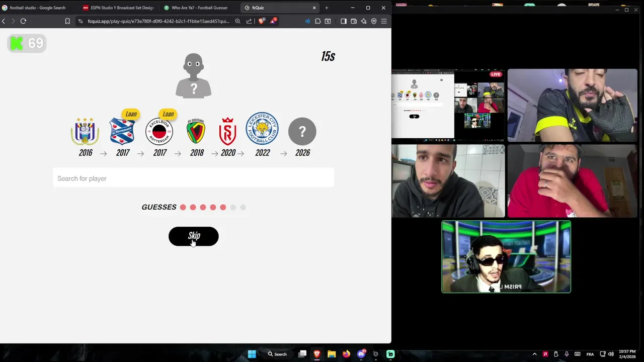Click the taskbar Search box
Viewport: 644px width, 362px height.
click(x=277, y=354)
